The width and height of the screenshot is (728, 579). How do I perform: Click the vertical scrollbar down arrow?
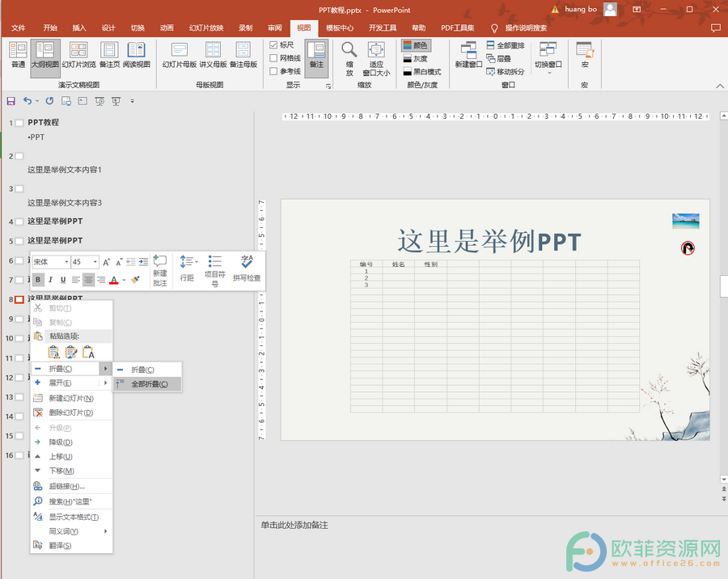(x=724, y=480)
